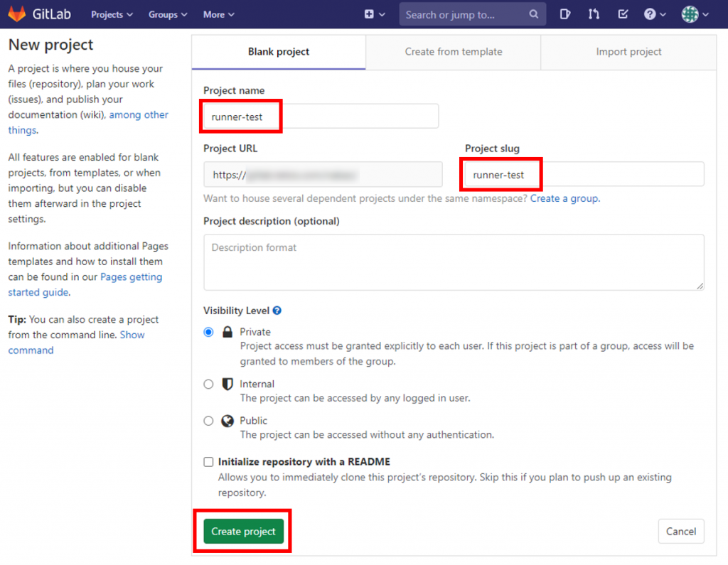Select the Internal visibility radio button
The image size is (728, 565).
pos(208,384)
